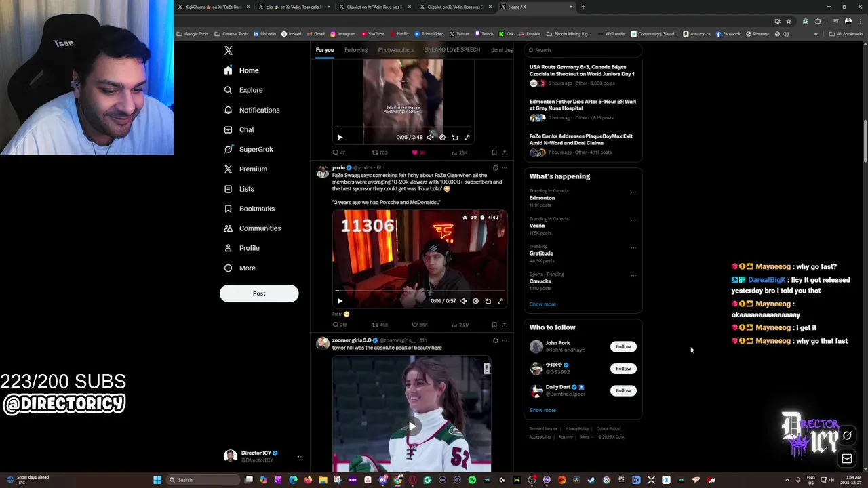
Task: Open the All Bookmarks folder
Action: pyautogui.click(x=846, y=34)
